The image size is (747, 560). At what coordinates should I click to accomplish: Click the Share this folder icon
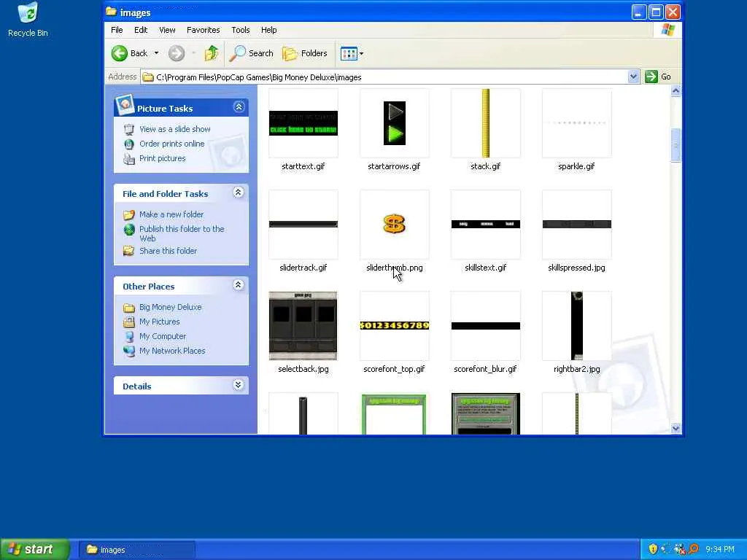point(128,251)
